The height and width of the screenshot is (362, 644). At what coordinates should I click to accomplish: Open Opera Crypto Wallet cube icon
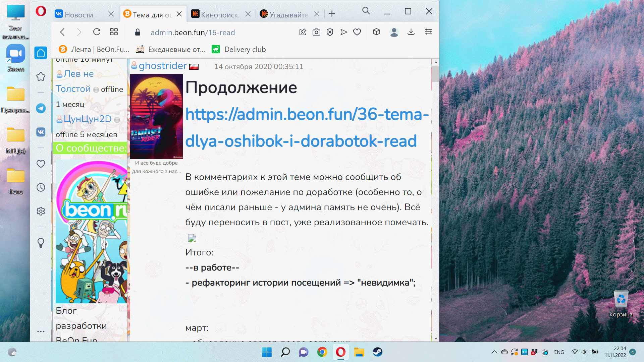376,32
